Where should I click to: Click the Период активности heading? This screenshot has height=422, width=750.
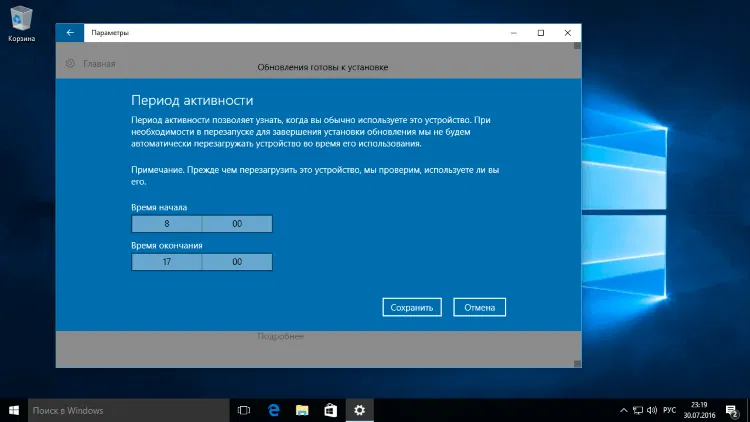[192, 100]
